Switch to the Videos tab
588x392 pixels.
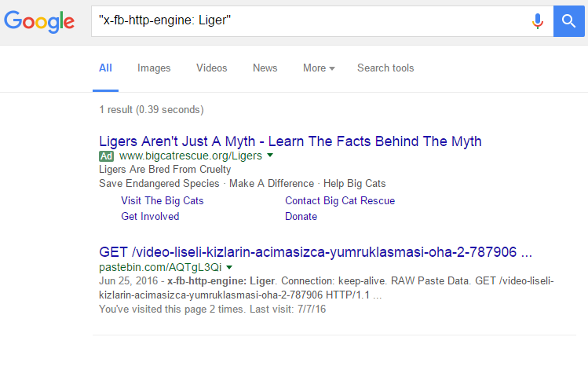click(211, 68)
